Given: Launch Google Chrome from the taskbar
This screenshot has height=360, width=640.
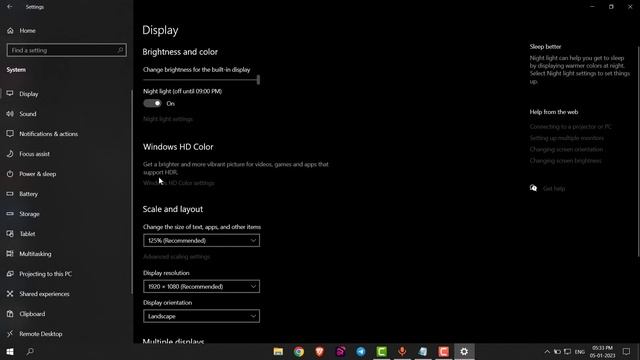Looking at the screenshot, I should tap(299, 351).
